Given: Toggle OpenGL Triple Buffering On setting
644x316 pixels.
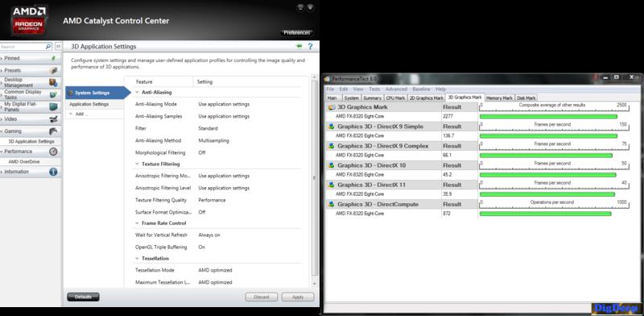Looking at the screenshot, I should click(x=202, y=247).
